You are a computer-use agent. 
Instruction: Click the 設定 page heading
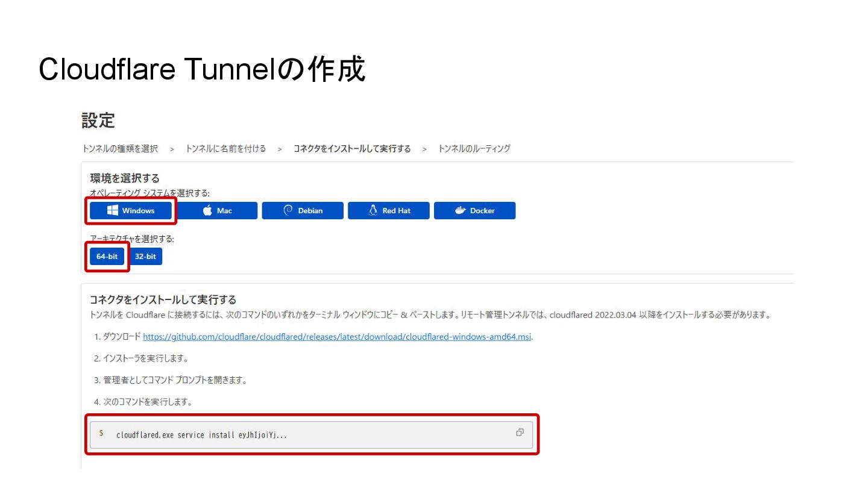(x=98, y=120)
